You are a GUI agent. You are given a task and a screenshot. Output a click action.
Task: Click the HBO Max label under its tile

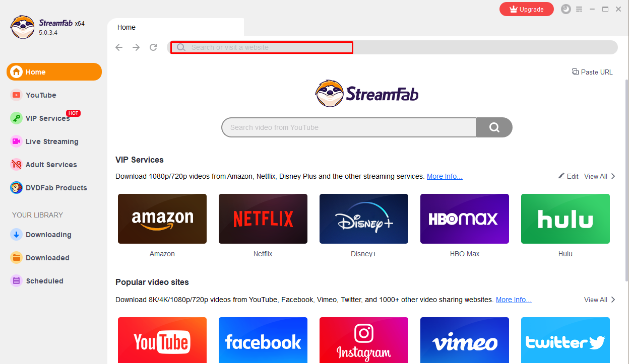[x=465, y=254]
